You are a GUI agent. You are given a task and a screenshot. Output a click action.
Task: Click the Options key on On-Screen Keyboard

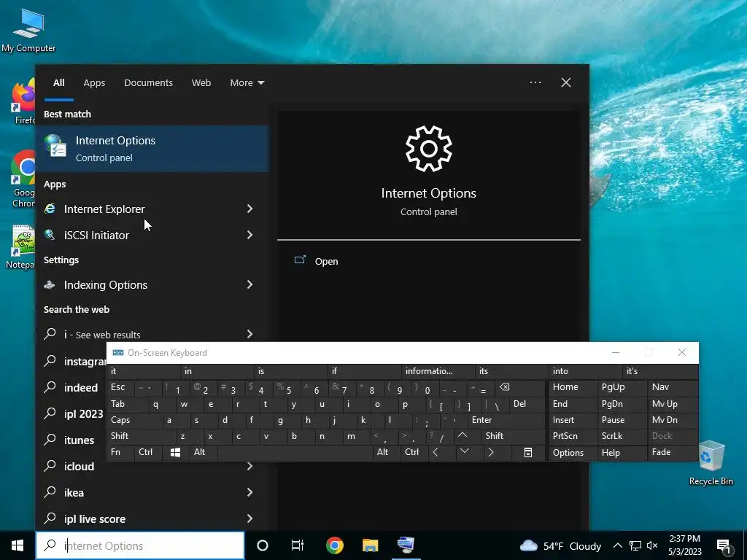[x=573, y=452]
